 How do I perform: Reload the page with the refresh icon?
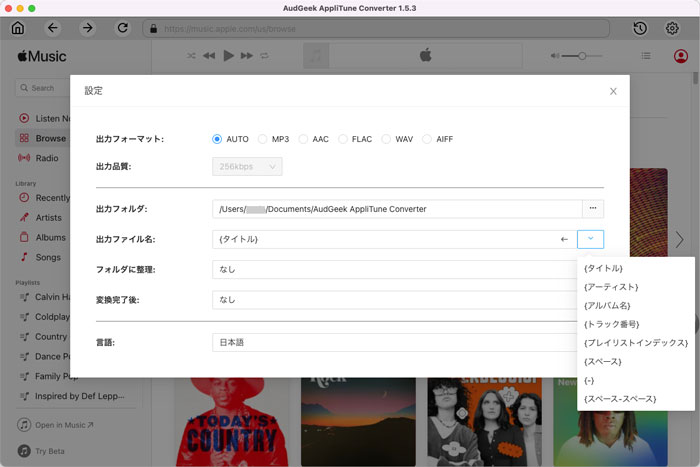(123, 28)
